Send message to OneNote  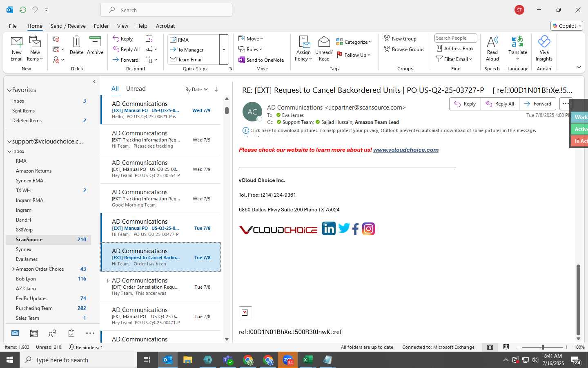(261, 60)
